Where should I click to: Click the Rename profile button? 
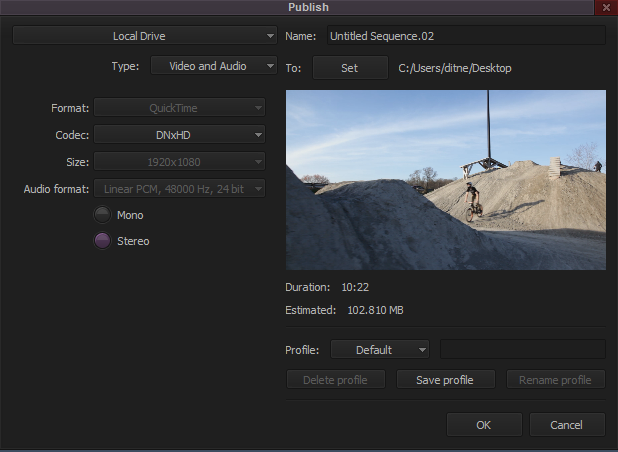[x=555, y=380]
